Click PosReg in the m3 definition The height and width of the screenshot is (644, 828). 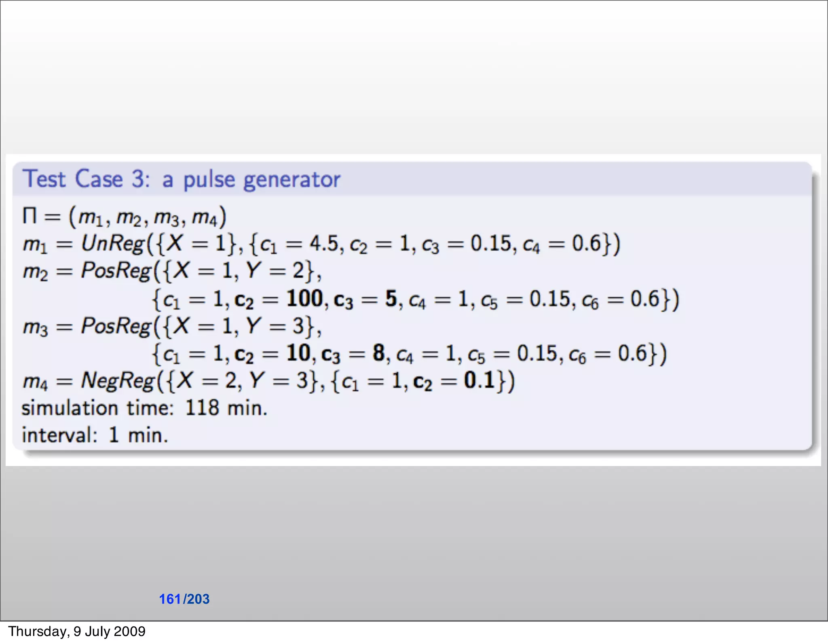point(116,326)
